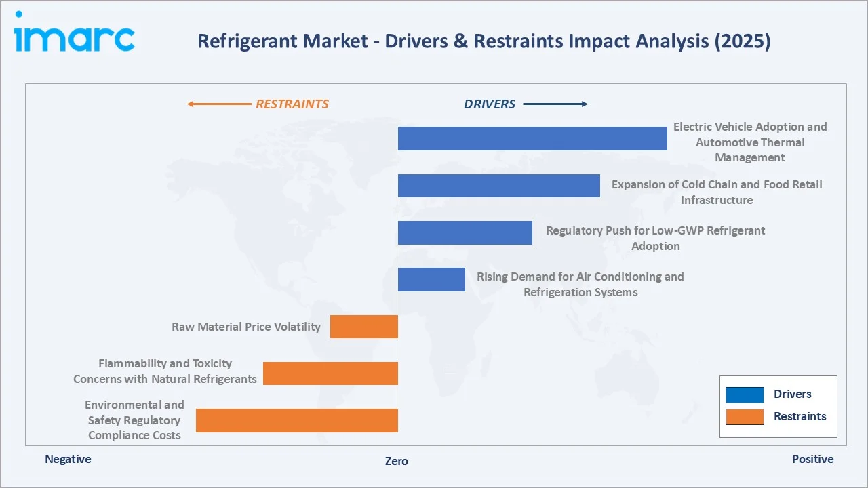This screenshot has height=488, width=868.
Task: Click the Regulatory Push for Low-GWP label
Action: tap(655, 239)
